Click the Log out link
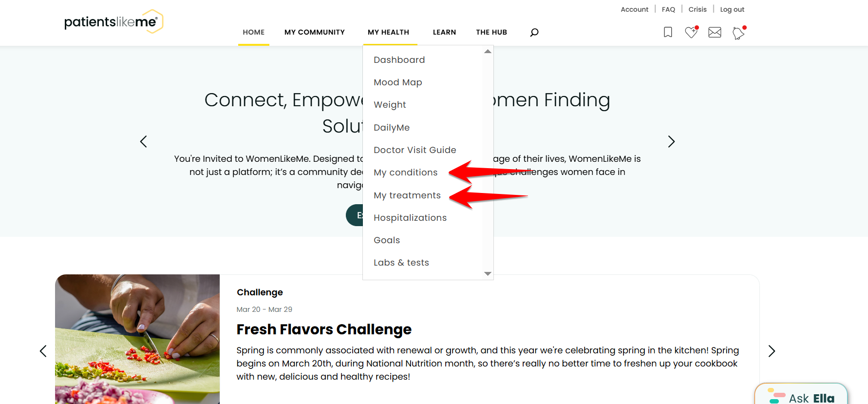 (732, 9)
